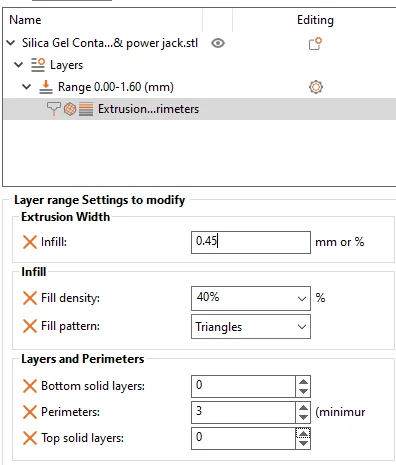This screenshot has height=465, width=396.
Task: Toggle visibility eye of the Silica Gel object
Action: [218, 43]
